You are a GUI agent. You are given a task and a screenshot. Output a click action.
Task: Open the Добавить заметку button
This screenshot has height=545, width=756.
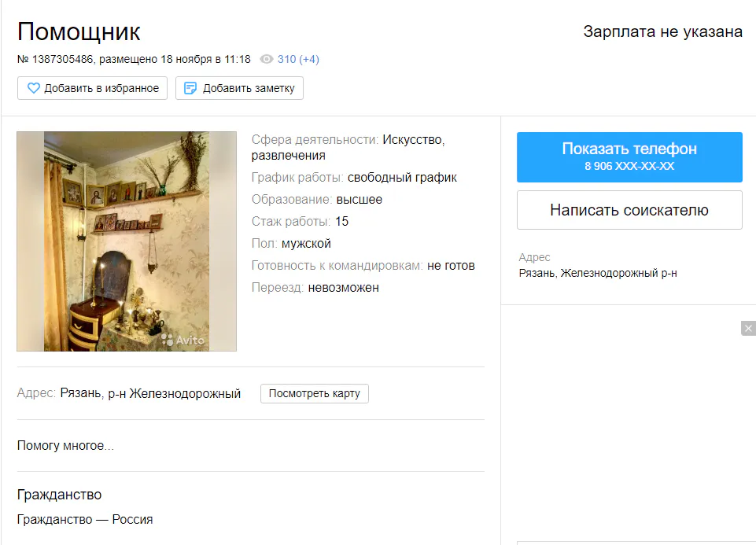point(239,88)
